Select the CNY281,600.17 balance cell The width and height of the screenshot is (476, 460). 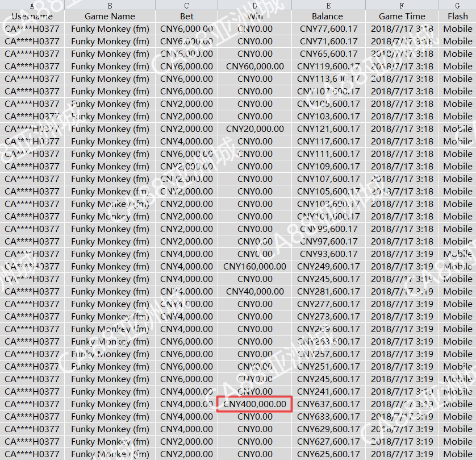(x=328, y=292)
